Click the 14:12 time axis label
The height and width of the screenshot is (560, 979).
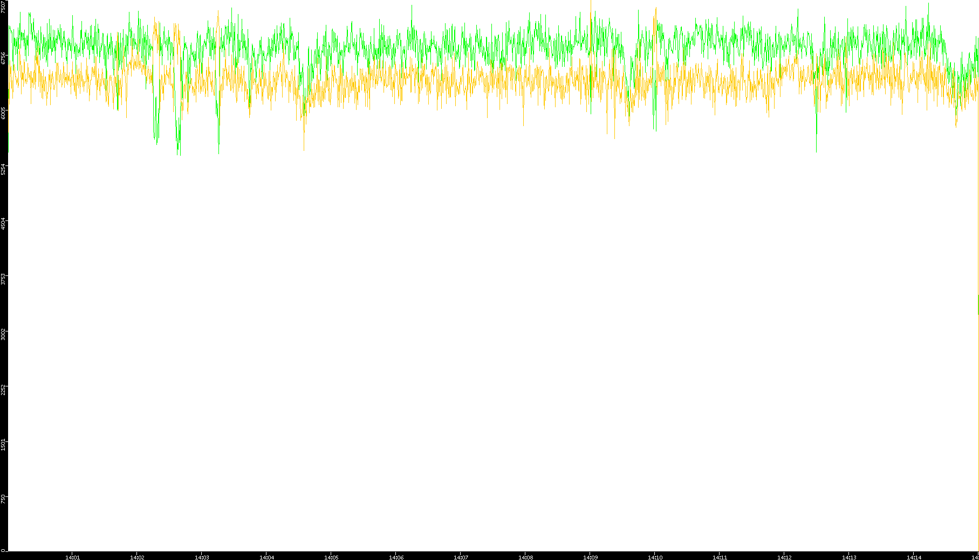coord(784,557)
